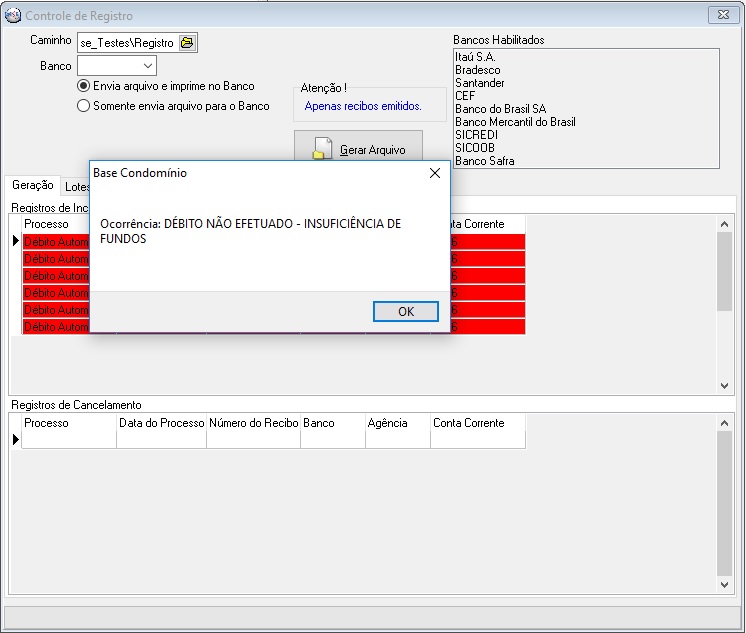The width and height of the screenshot is (746, 633).
Task: Select Banco Safra in Bancos Habilitados list
Action: [485, 161]
